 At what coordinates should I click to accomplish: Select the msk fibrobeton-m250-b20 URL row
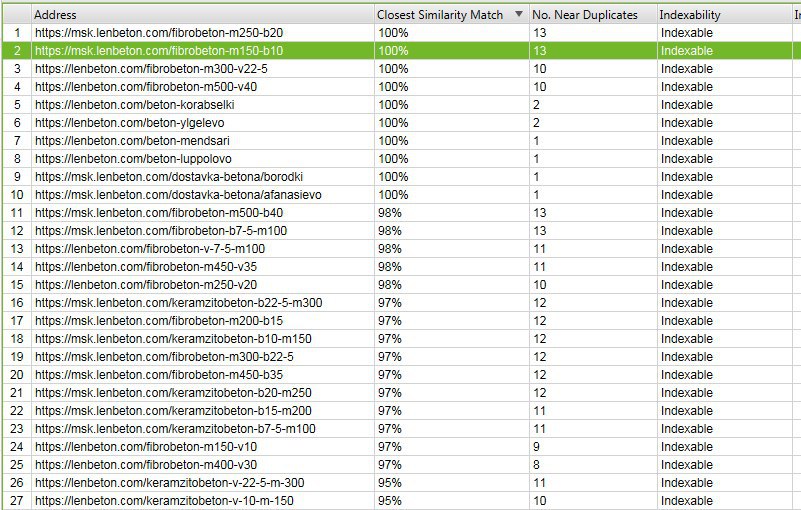159,33
